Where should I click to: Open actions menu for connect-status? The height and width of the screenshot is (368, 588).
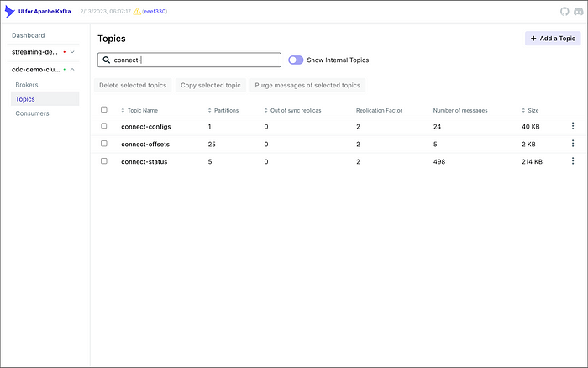(x=573, y=161)
